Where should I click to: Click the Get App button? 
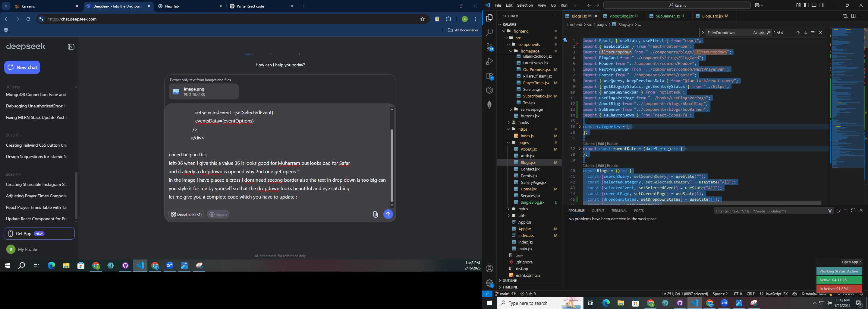point(39,234)
